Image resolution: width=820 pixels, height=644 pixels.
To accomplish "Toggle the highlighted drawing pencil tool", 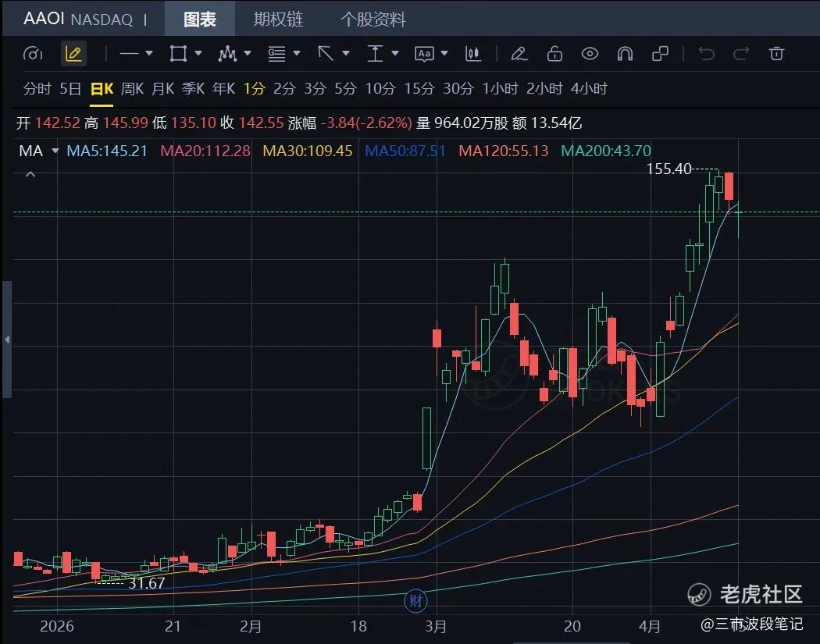I will 73,53.
